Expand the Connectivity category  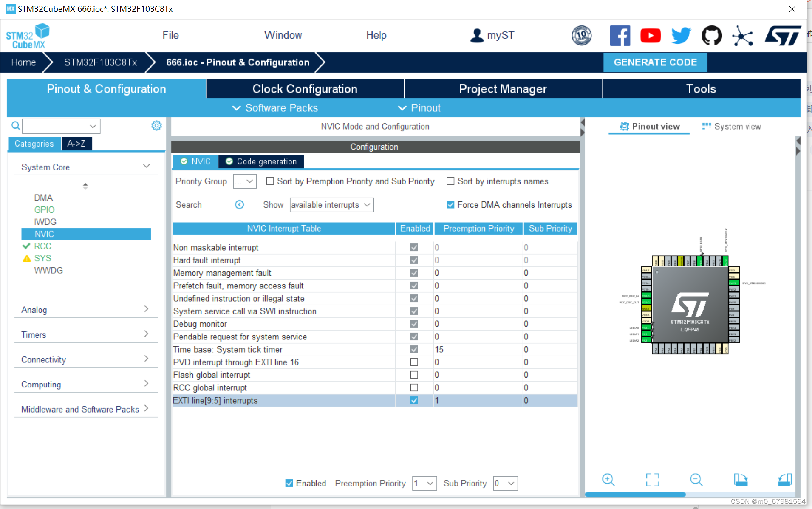pos(146,359)
